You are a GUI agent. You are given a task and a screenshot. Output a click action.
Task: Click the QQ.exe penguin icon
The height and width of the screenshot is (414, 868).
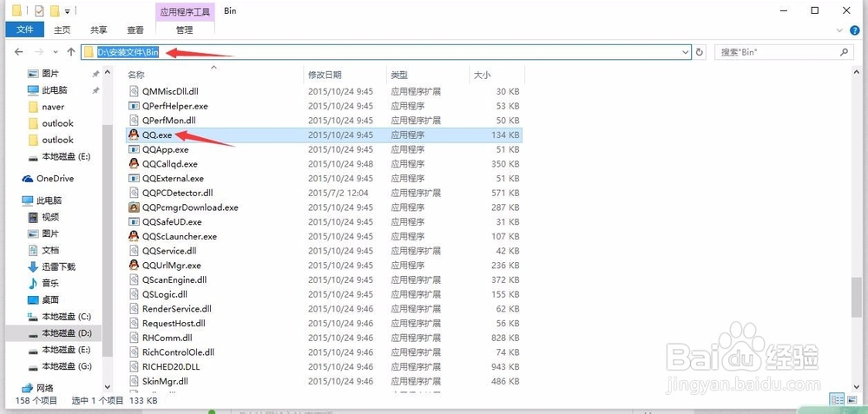click(133, 135)
